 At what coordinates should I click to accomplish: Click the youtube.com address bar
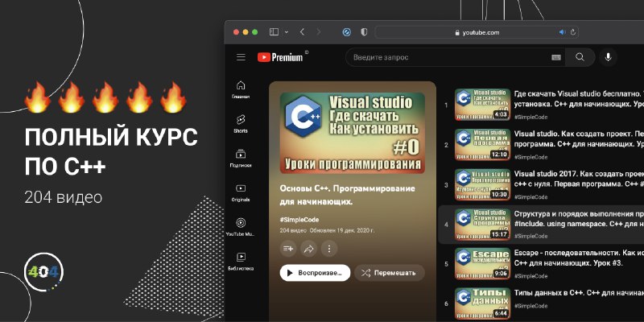click(x=477, y=32)
